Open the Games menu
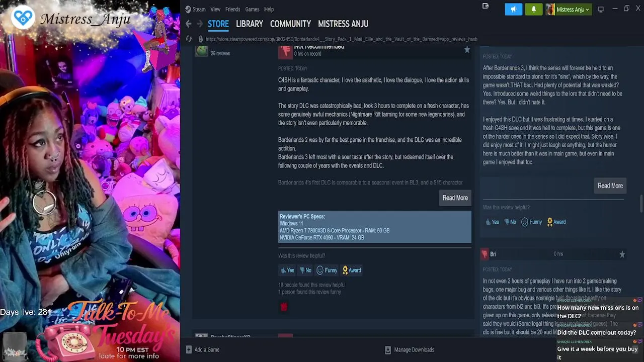The width and height of the screenshot is (644, 362). point(252,9)
